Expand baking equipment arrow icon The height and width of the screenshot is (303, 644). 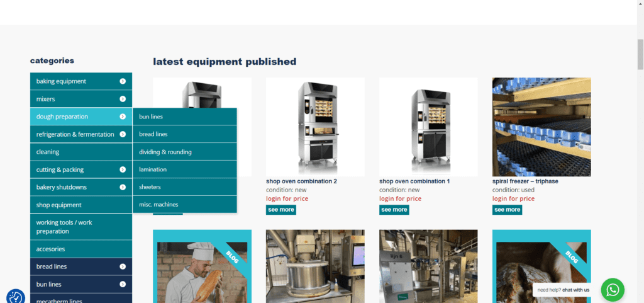point(123,81)
